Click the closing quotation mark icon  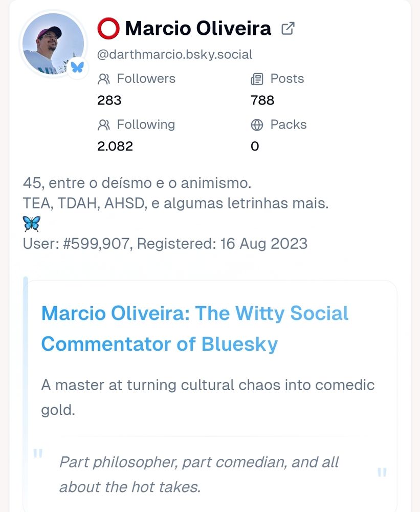(x=382, y=473)
